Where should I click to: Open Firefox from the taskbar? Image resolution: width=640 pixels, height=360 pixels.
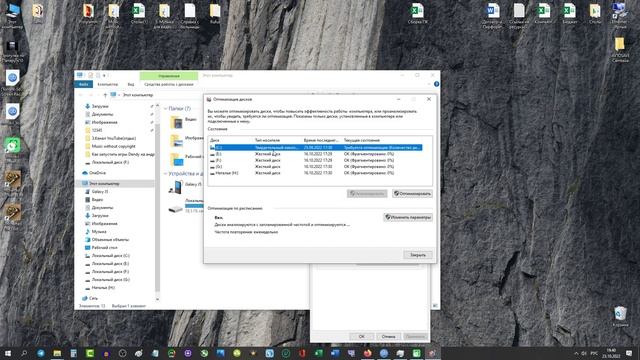tap(367, 353)
